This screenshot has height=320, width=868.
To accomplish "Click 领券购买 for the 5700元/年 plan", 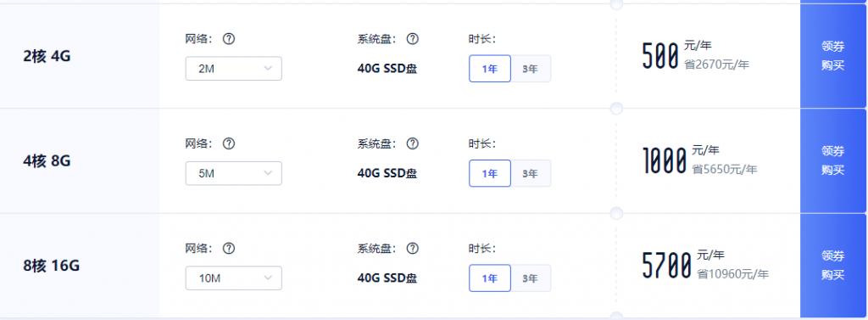I will tap(832, 266).
